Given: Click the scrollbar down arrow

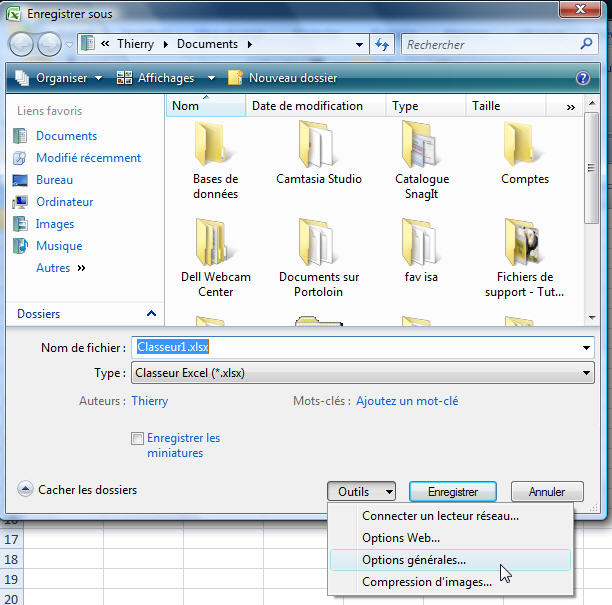Looking at the screenshot, I should [x=592, y=318].
